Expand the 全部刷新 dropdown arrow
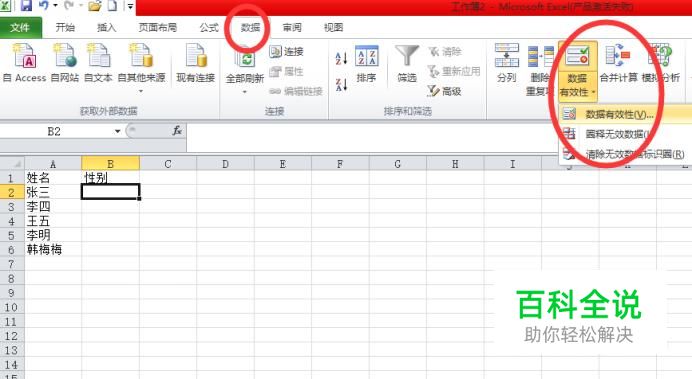The image size is (692, 379). tap(244, 92)
